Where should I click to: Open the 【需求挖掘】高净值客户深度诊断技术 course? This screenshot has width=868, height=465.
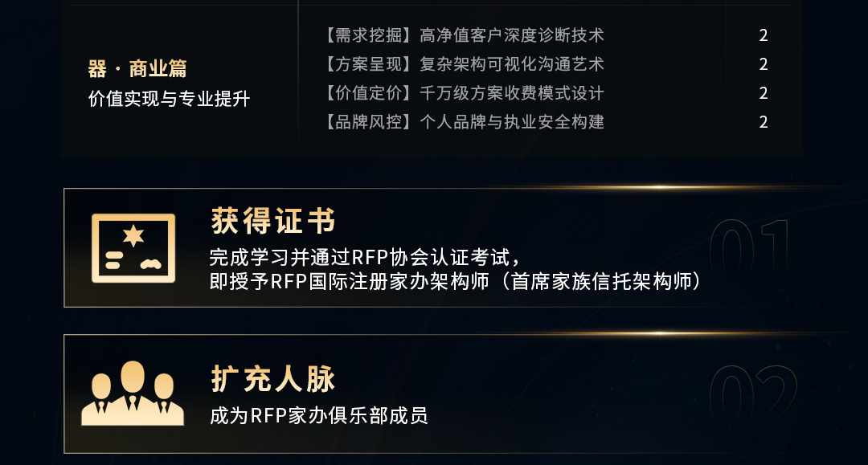click(x=463, y=35)
